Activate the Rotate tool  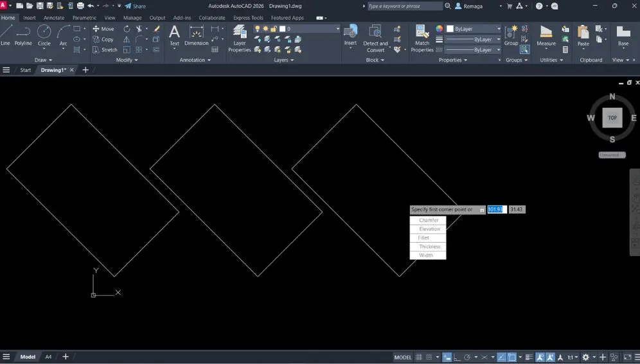click(127, 29)
